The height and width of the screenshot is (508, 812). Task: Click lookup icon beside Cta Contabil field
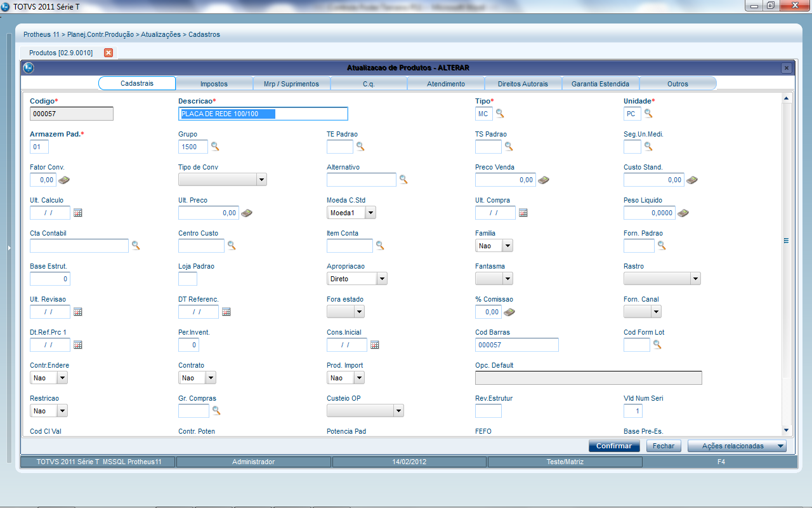coord(136,246)
